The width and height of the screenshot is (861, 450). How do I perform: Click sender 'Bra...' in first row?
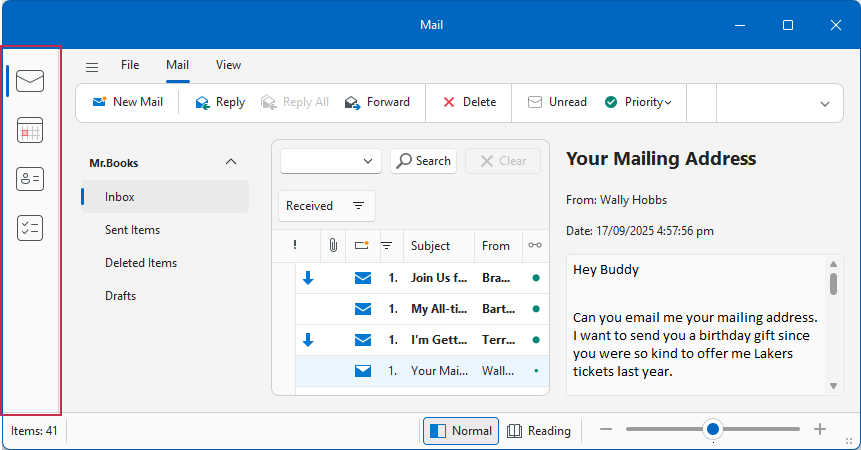click(496, 278)
